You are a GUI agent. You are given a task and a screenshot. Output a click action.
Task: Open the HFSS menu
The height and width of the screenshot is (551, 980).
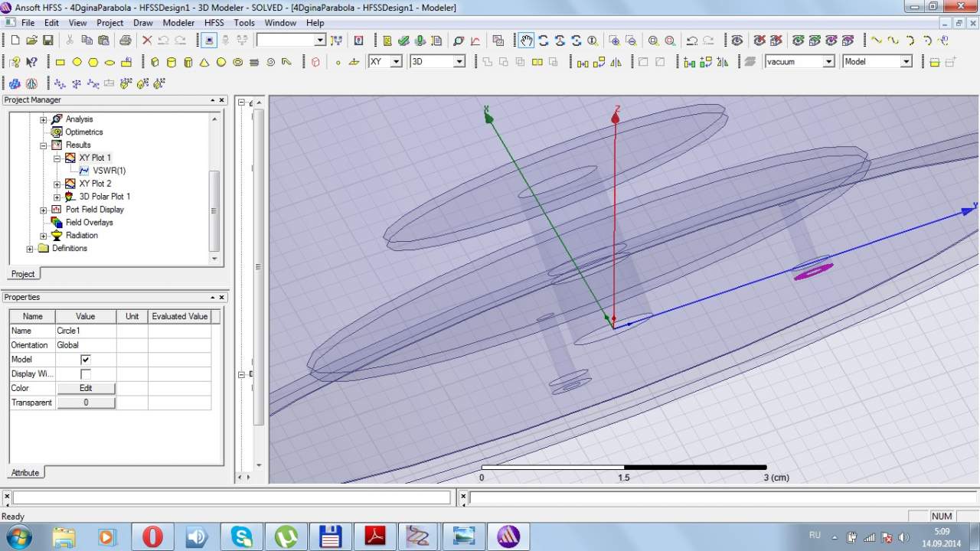pos(214,23)
